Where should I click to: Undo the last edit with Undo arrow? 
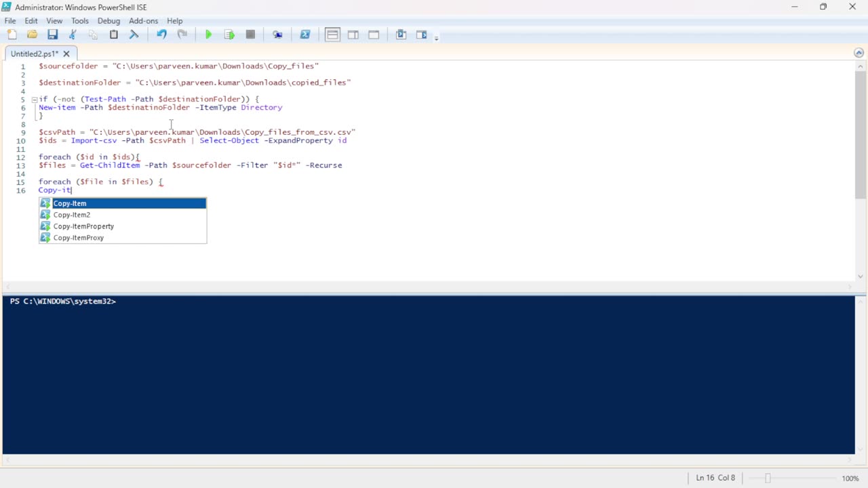pos(161,35)
